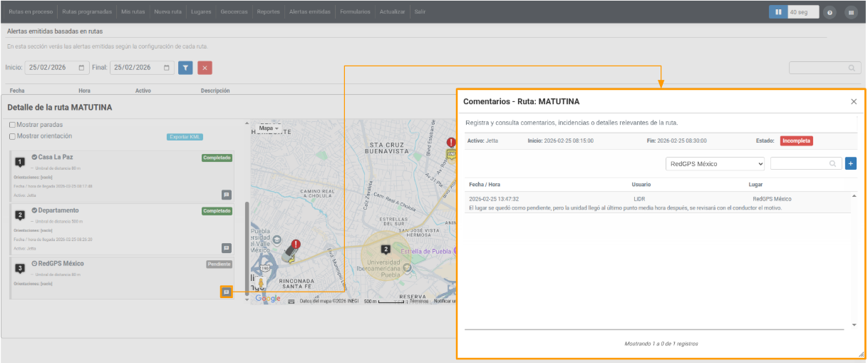
Task: Open the Formularios section
Action: click(355, 12)
